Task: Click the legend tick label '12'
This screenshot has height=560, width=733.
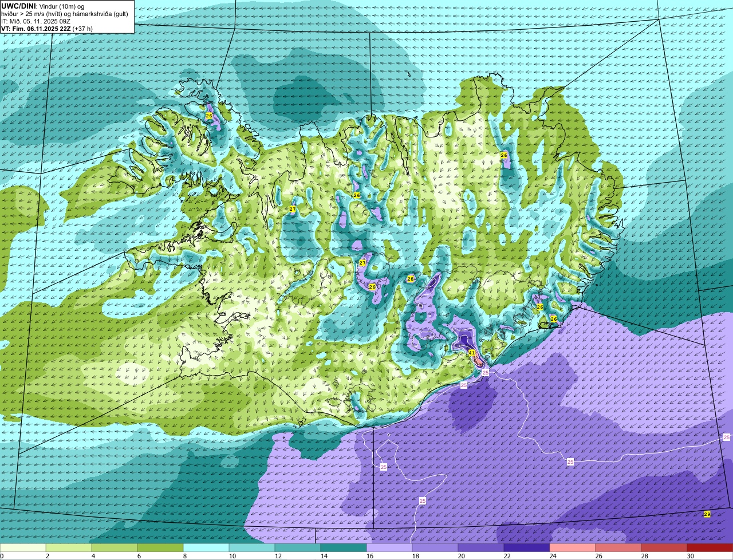Action: click(x=278, y=556)
